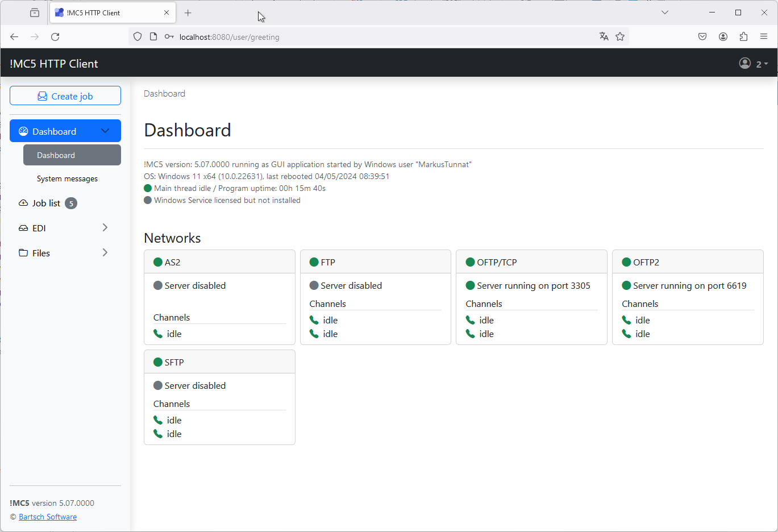Click the SFTP Server disabled gray dot
The width and height of the screenshot is (778, 532).
coord(158,385)
